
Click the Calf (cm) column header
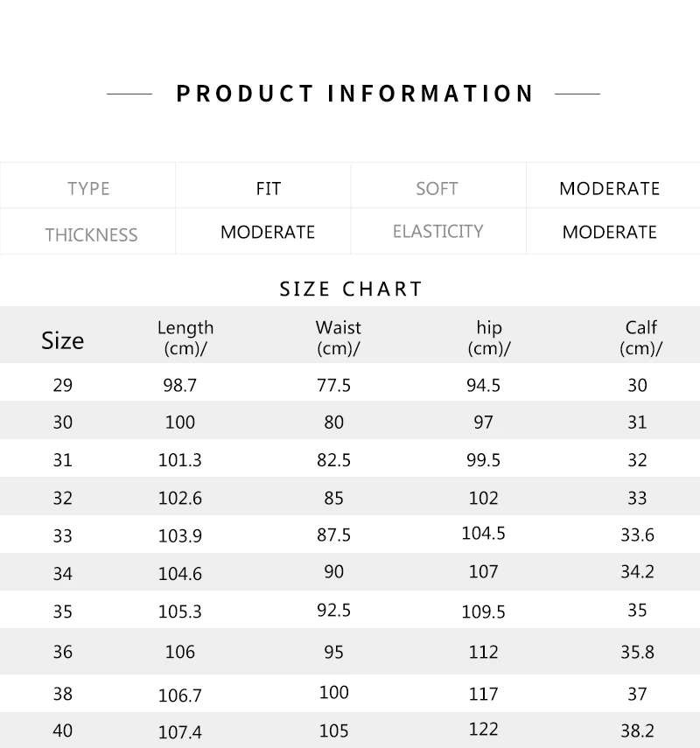[x=640, y=338]
